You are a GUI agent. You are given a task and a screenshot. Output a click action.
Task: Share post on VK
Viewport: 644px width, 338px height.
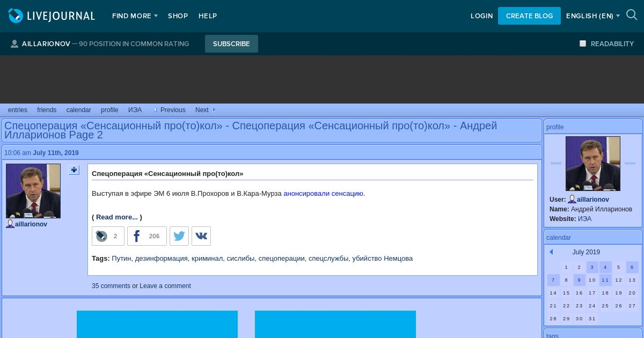pyautogui.click(x=201, y=236)
